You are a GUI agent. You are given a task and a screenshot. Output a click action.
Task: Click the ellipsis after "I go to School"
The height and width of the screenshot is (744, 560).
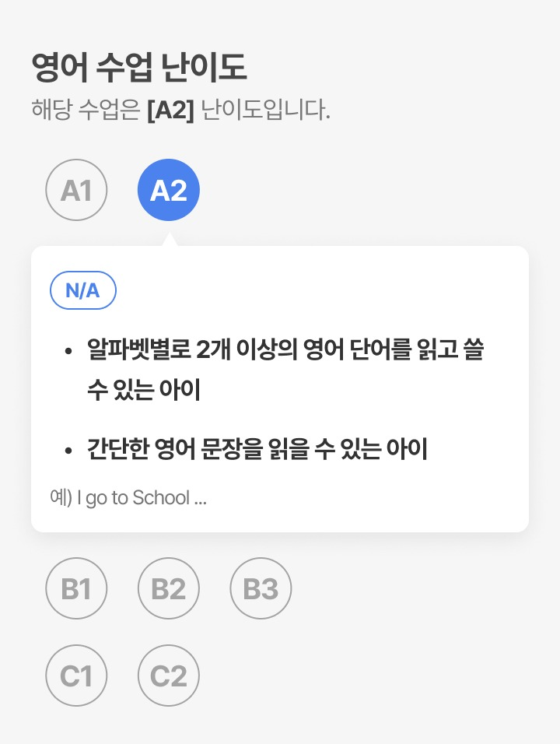(200, 499)
